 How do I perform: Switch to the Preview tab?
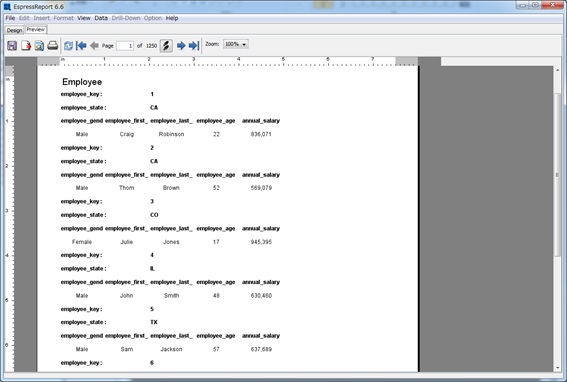[36, 30]
